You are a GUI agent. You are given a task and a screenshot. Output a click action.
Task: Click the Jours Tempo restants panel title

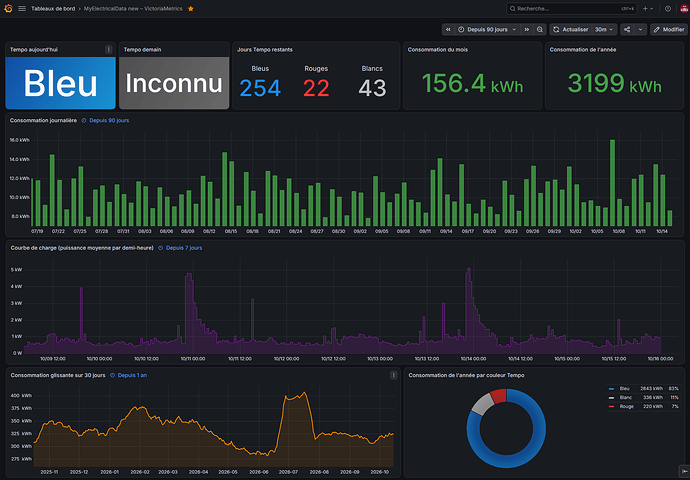tap(264, 50)
